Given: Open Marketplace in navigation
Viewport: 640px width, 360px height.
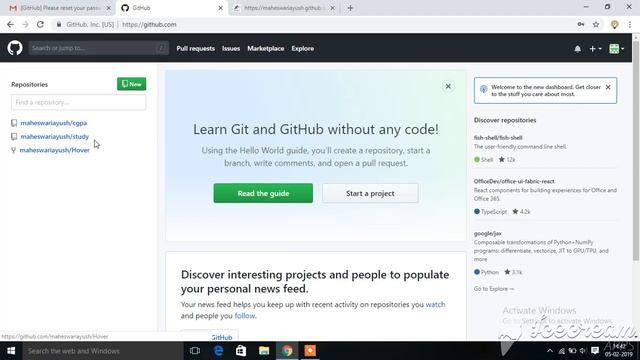Looking at the screenshot, I should (266, 48).
